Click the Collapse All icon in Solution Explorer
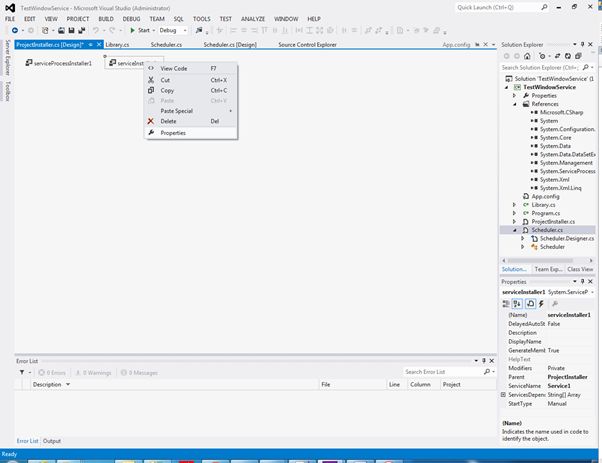 coord(578,56)
